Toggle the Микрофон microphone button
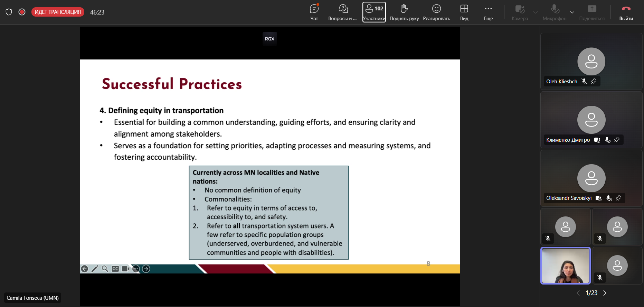Viewport: 644px width, 307px height. (555, 12)
